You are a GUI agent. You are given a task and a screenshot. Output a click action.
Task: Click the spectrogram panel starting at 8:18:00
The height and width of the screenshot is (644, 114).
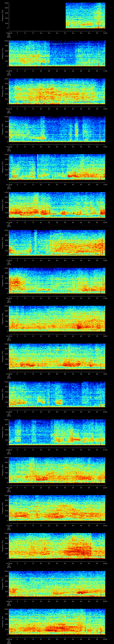(x=57, y=356)
